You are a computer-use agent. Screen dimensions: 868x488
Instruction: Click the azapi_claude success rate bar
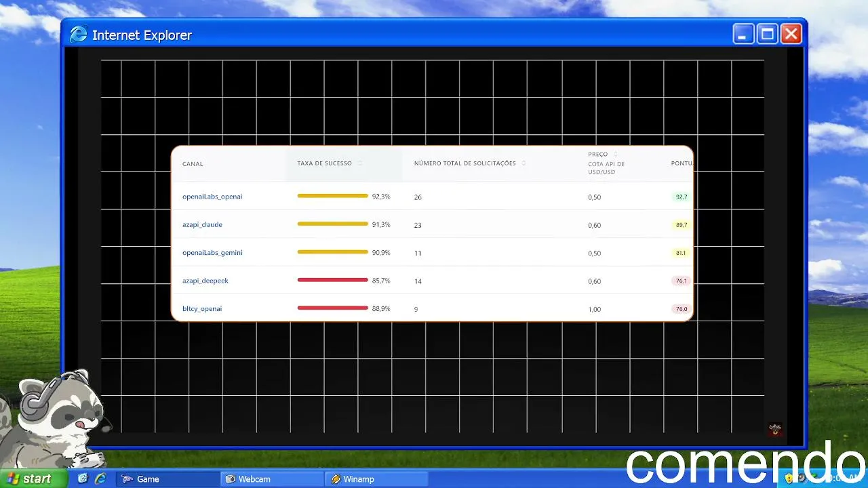coord(332,224)
